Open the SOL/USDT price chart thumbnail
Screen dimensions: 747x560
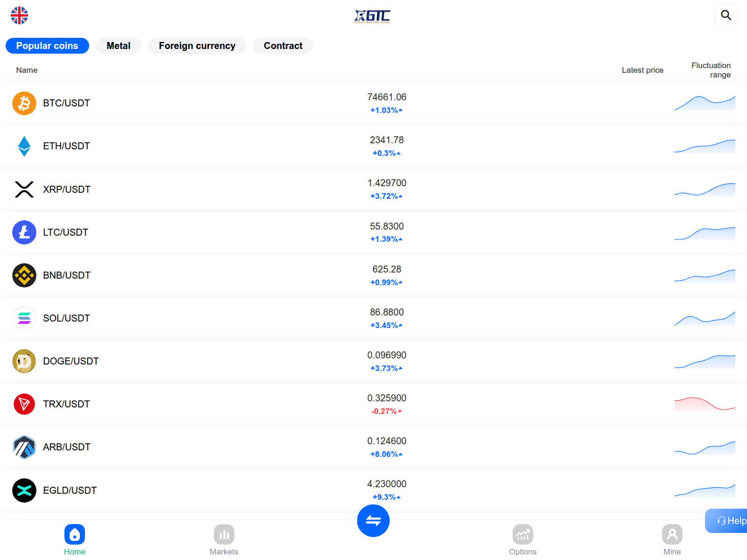tap(705, 319)
